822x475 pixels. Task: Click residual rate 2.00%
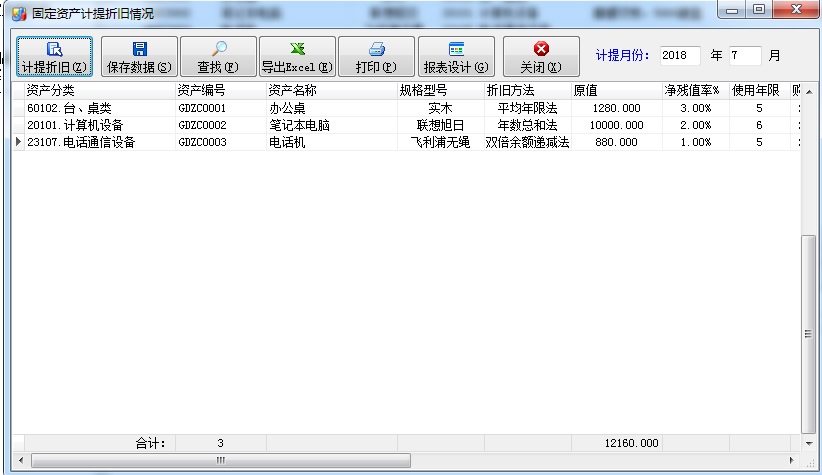pos(696,125)
